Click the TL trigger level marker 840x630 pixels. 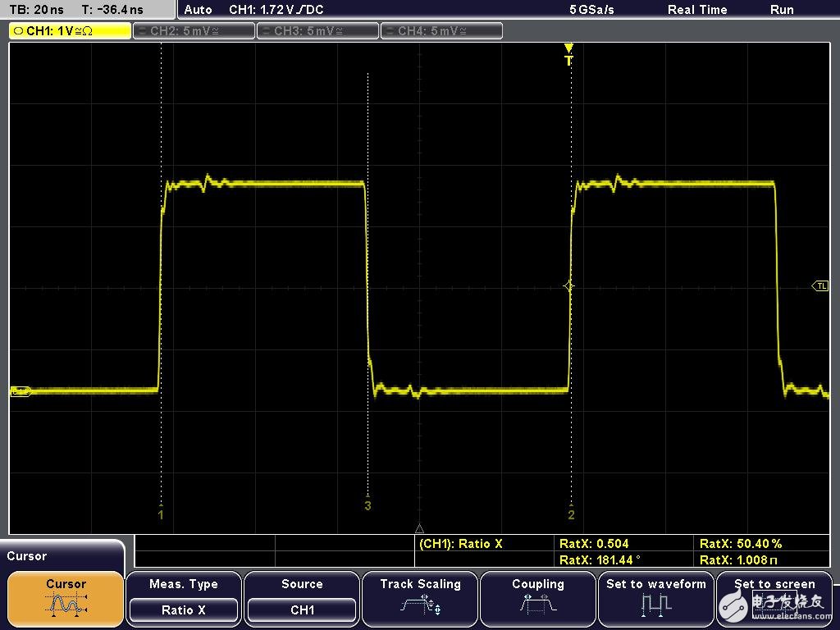[819, 285]
